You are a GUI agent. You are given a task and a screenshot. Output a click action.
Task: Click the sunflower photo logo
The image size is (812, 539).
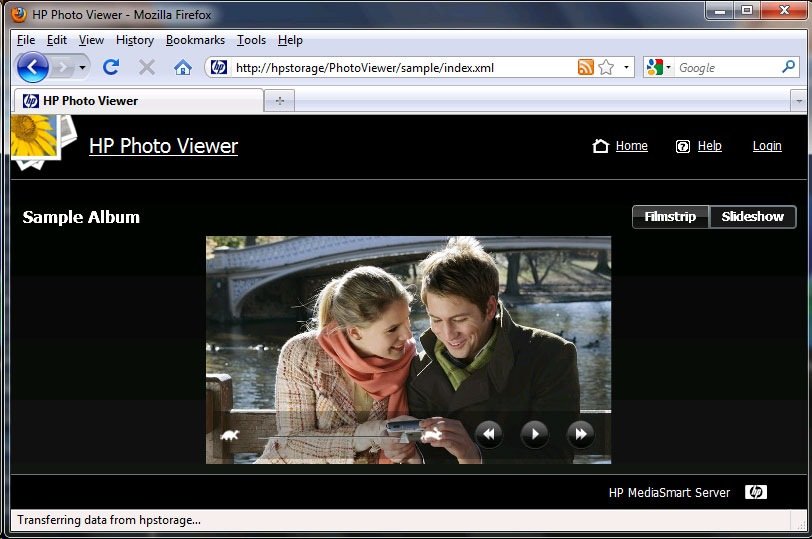point(44,141)
